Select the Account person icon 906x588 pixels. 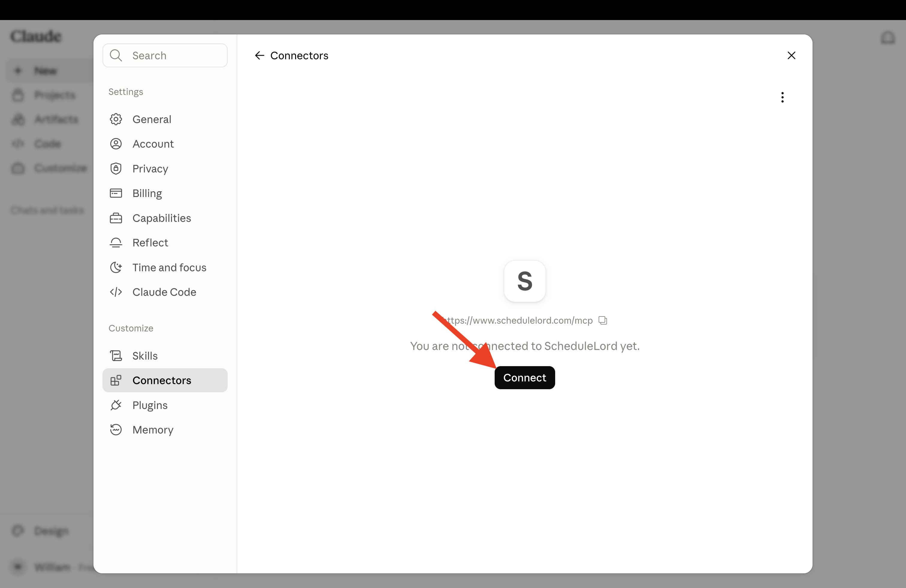116,144
